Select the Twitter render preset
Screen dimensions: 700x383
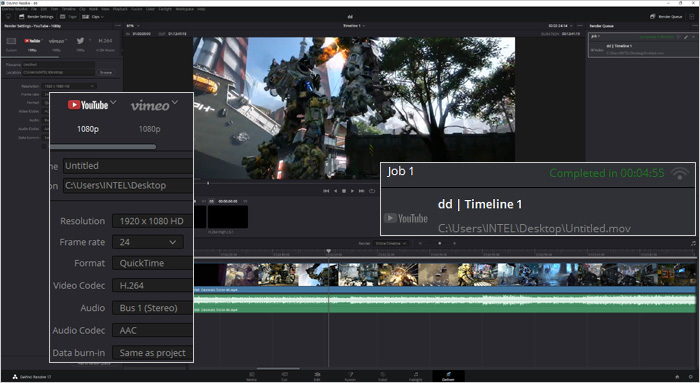tap(80, 41)
